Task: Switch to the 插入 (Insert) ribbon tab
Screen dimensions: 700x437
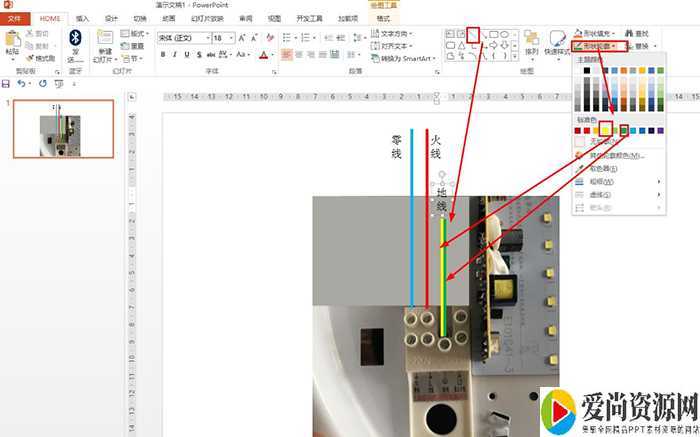Action: coord(82,18)
